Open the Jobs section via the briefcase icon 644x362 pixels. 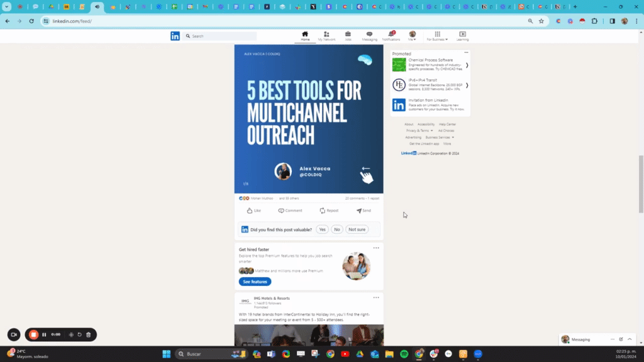(x=348, y=35)
